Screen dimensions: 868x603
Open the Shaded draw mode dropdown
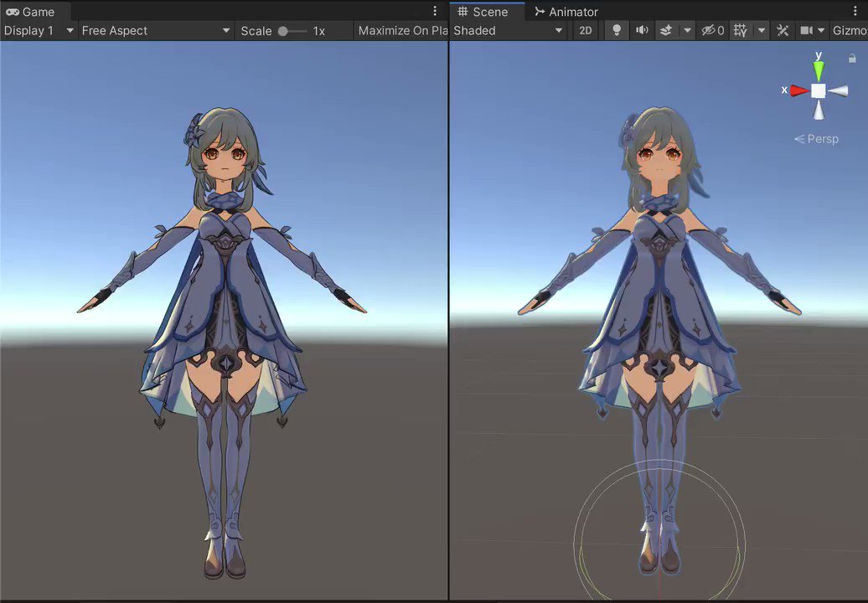click(x=508, y=31)
